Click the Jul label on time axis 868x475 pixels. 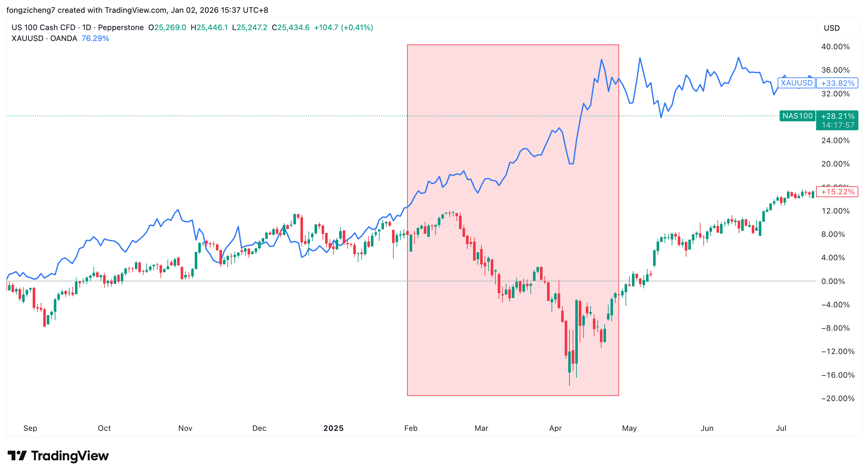click(781, 428)
